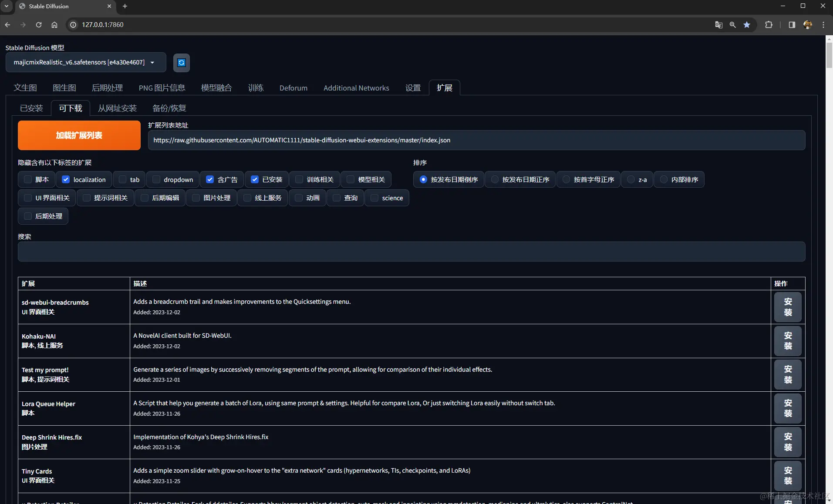Check the 模型相关 checkbox
Image resolution: width=833 pixels, height=504 pixels.
click(x=351, y=179)
